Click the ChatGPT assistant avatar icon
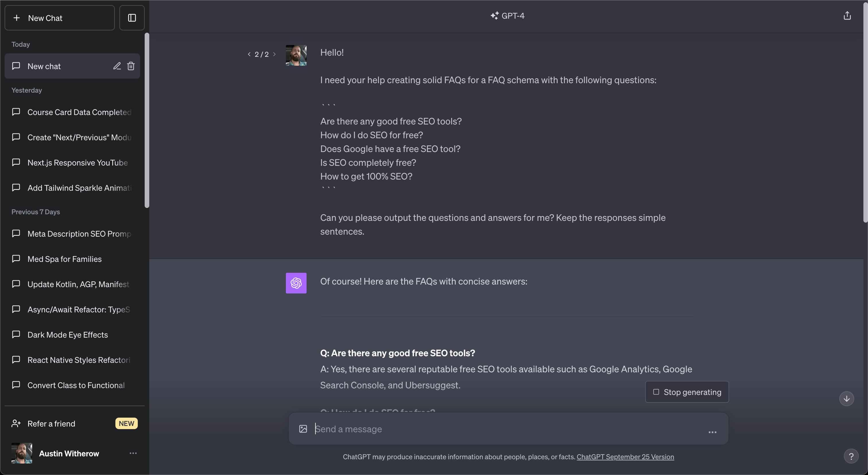The image size is (868, 475). tap(296, 283)
